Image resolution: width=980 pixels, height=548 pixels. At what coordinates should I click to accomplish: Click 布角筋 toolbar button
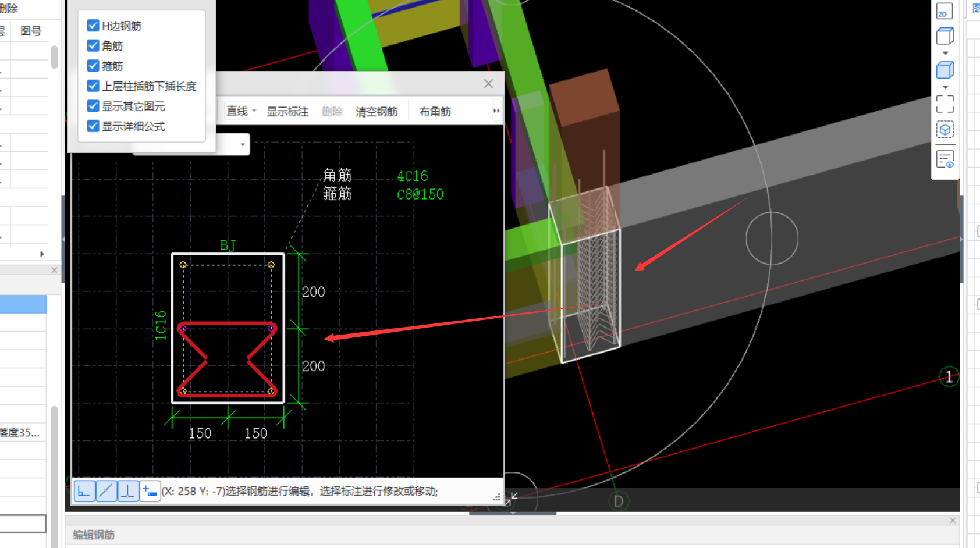pyautogui.click(x=435, y=112)
